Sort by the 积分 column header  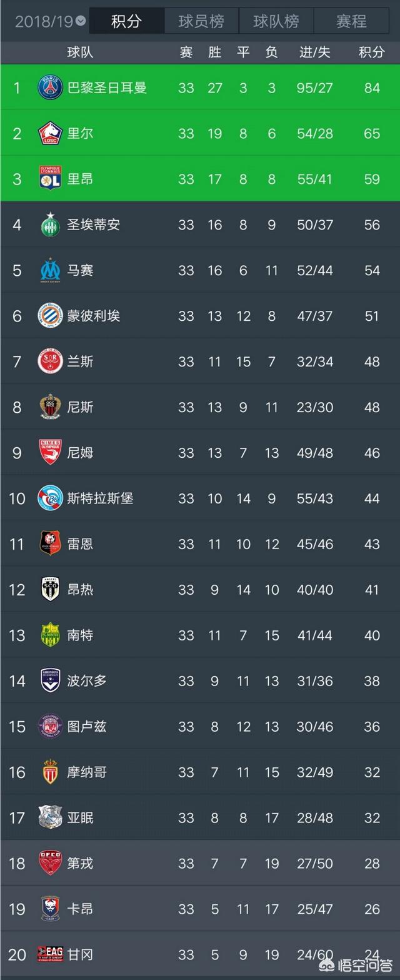tap(371, 53)
